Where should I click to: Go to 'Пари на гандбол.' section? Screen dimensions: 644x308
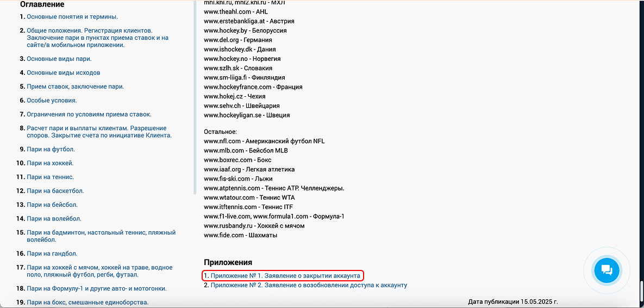tap(52, 254)
